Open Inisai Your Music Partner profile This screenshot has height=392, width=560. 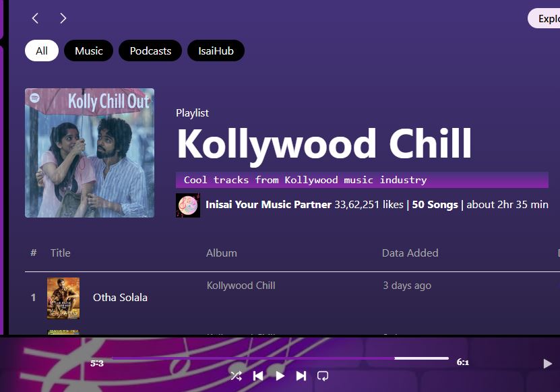[x=269, y=205]
